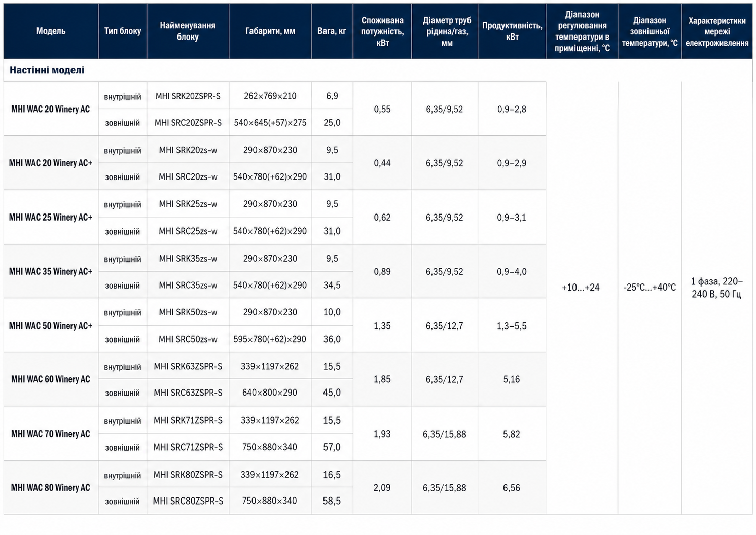Select model name 'MHI WAC 20 Winery AC+'
This screenshot has width=756, height=535.
51,163
